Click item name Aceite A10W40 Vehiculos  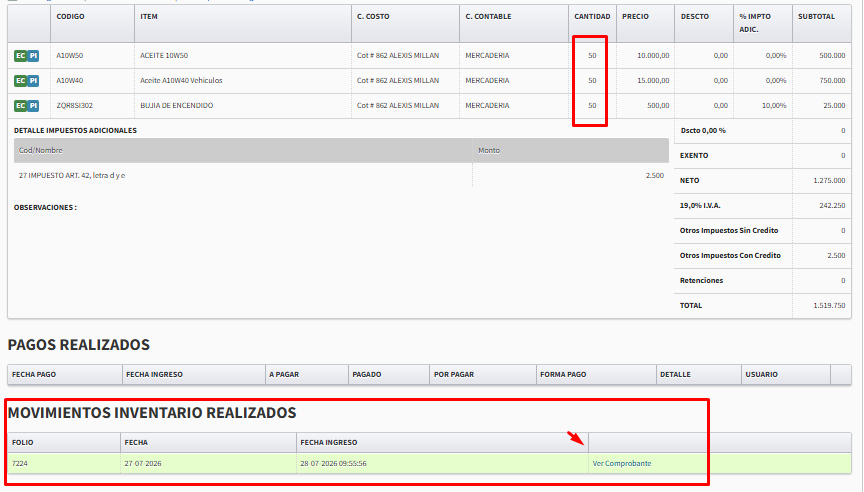(x=181, y=80)
